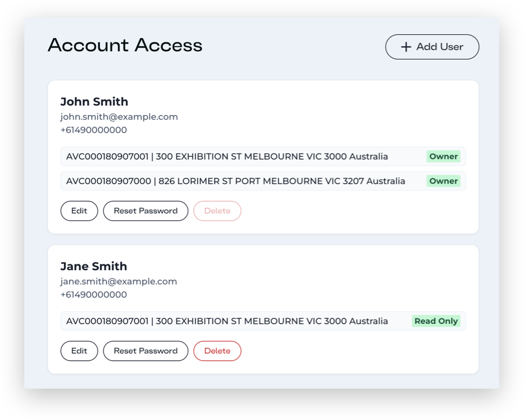Viewport: 524px width, 420px height.
Task: Click the John Smith name heading
Action: 94,102
